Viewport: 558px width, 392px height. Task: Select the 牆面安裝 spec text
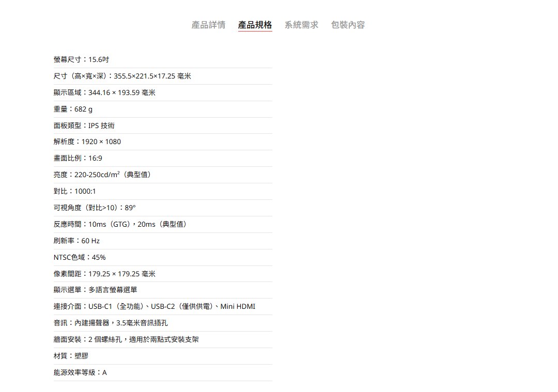pos(126,340)
